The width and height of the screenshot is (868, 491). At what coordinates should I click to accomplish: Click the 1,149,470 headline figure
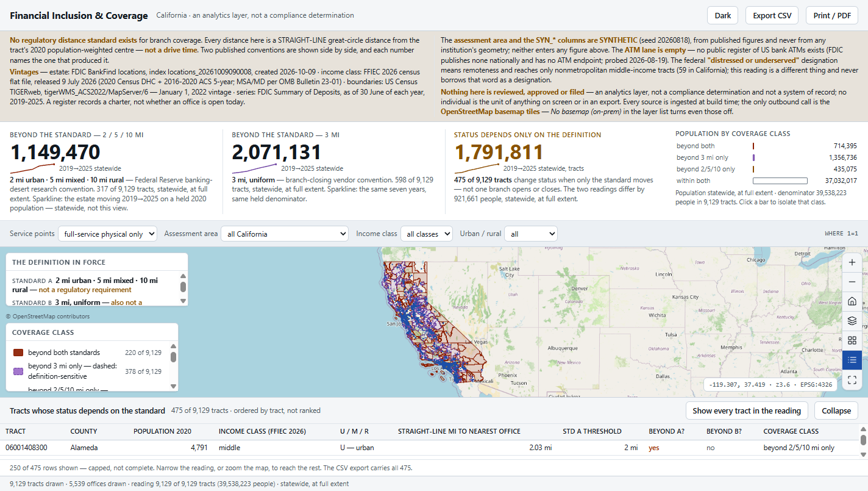tap(55, 152)
